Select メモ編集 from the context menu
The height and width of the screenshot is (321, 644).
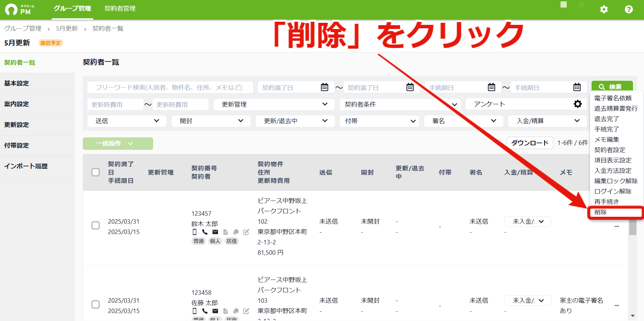606,140
